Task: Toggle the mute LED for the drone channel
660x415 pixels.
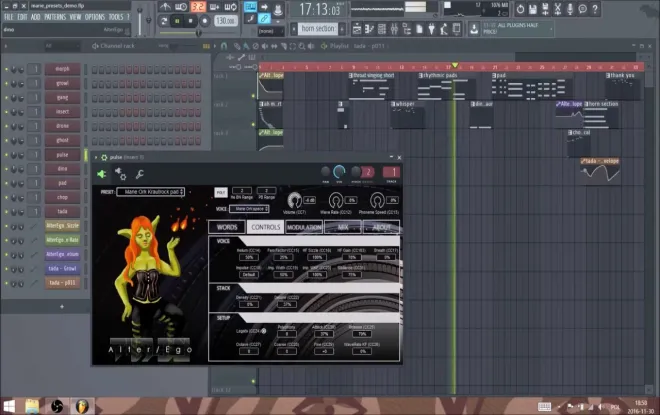Action: pyautogui.click(x=6, y=126)
